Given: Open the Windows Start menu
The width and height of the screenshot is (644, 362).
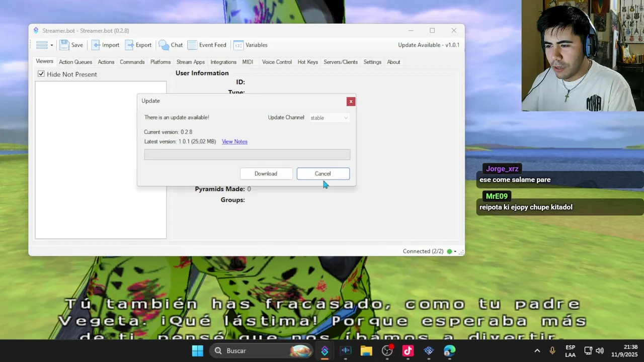Looking at the screenshot, I should (198, 351).
